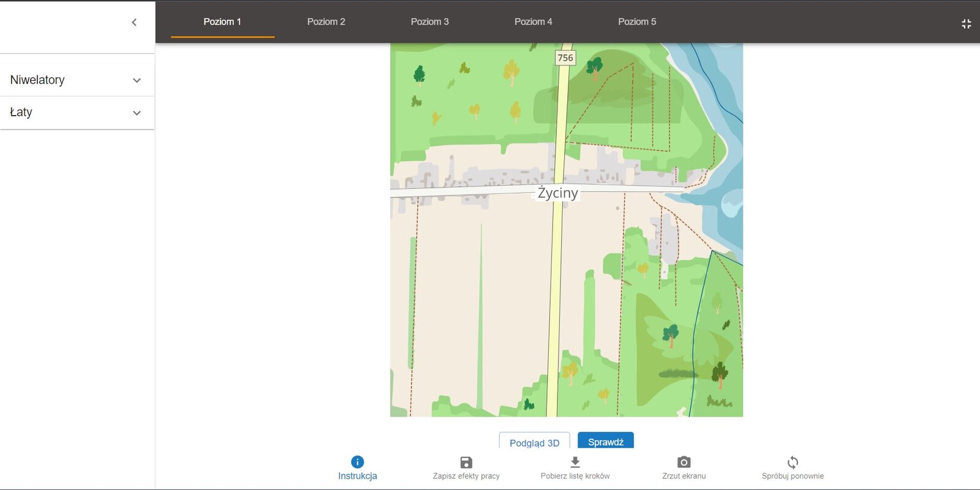Viewport: 980px width, 490px height.
Task: Click the Podgląd 3D button
Action: click(x=534, y=442)
